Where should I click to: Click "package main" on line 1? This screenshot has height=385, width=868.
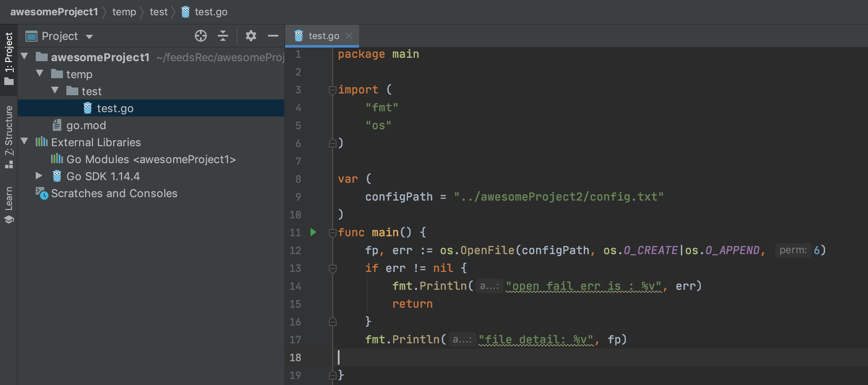tap(378, 54)
